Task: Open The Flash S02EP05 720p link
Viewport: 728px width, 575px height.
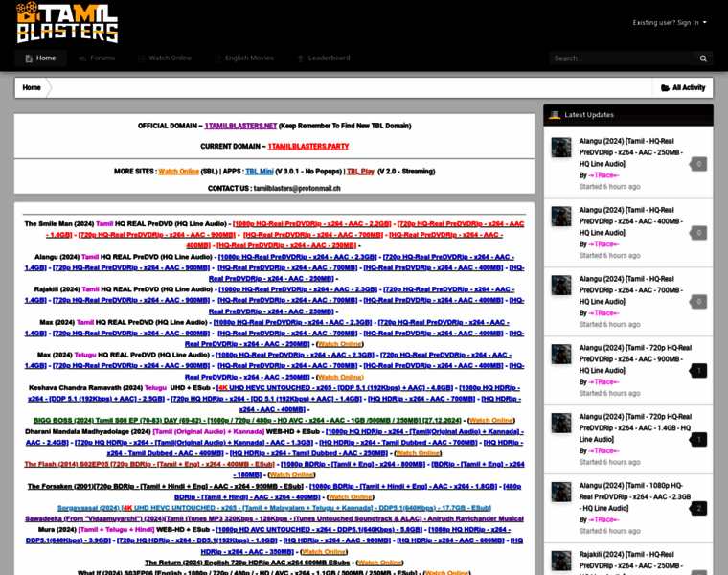Action: (x=149, y=464)
